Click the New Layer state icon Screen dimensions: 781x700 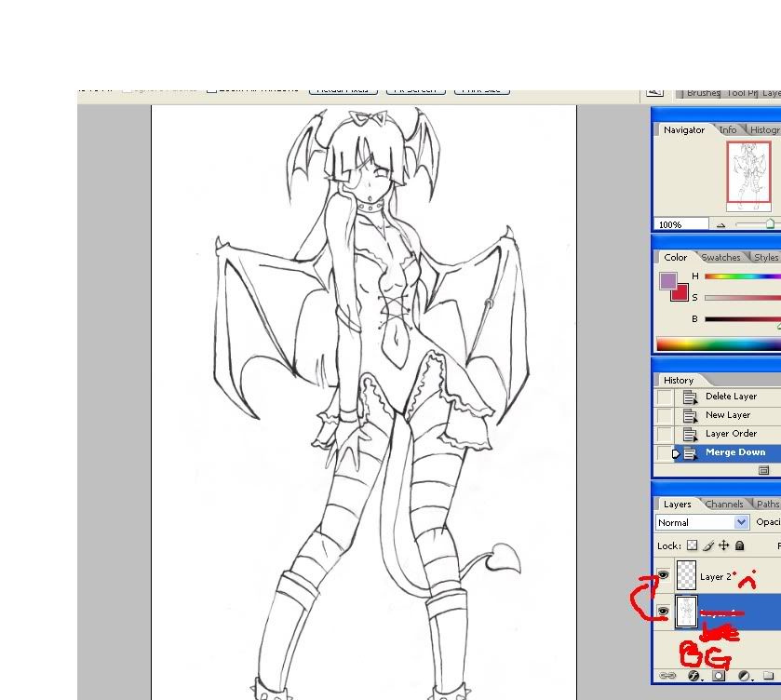pyautogui.click(x=690, y=416)
